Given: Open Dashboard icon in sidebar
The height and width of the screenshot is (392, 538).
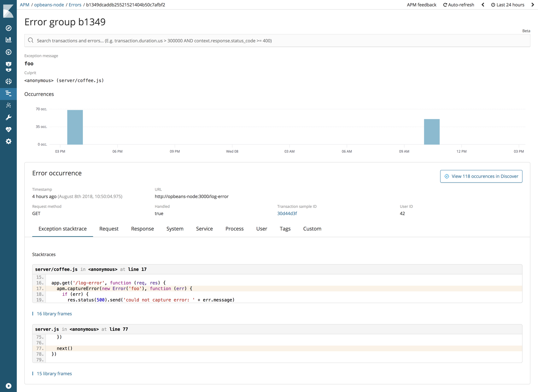Looking at the screenshot, I should point(9,52).
